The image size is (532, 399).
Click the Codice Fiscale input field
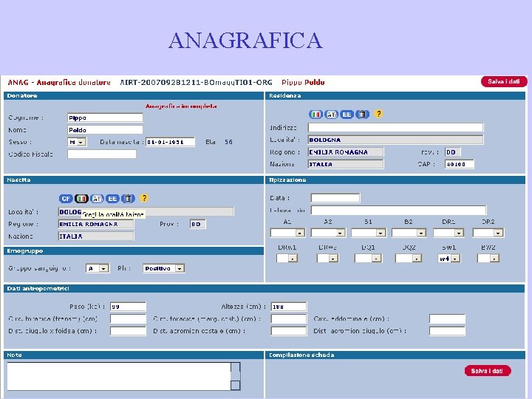[102, 154]
